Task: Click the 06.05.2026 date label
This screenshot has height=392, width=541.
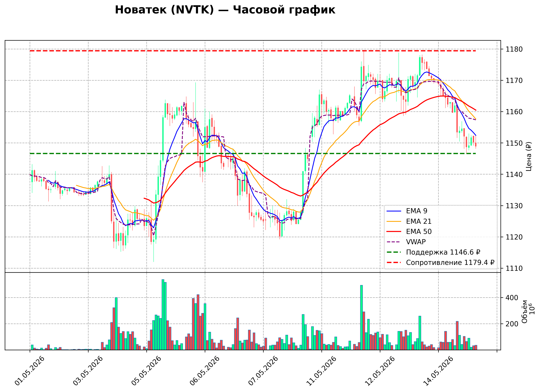Action: (x=205, y=371)
